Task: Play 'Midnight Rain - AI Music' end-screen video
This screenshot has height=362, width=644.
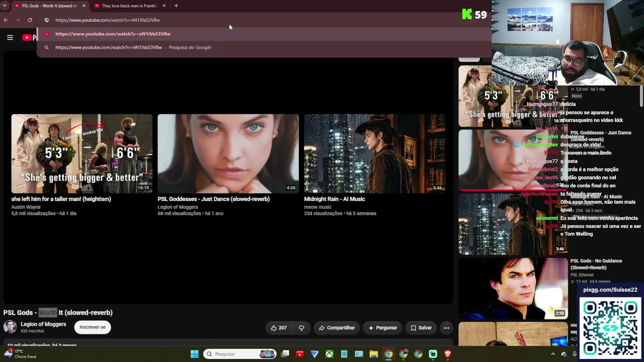Action: coord(374,153)
